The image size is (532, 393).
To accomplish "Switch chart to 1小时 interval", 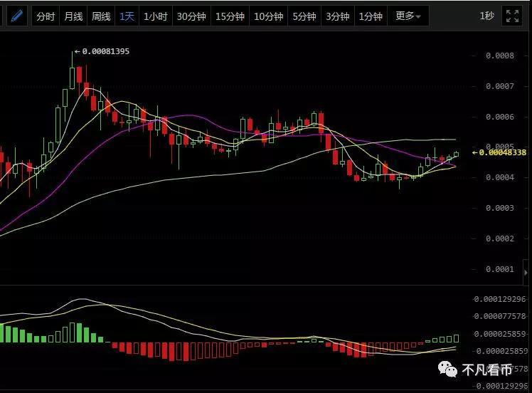I will click(156, 16).
